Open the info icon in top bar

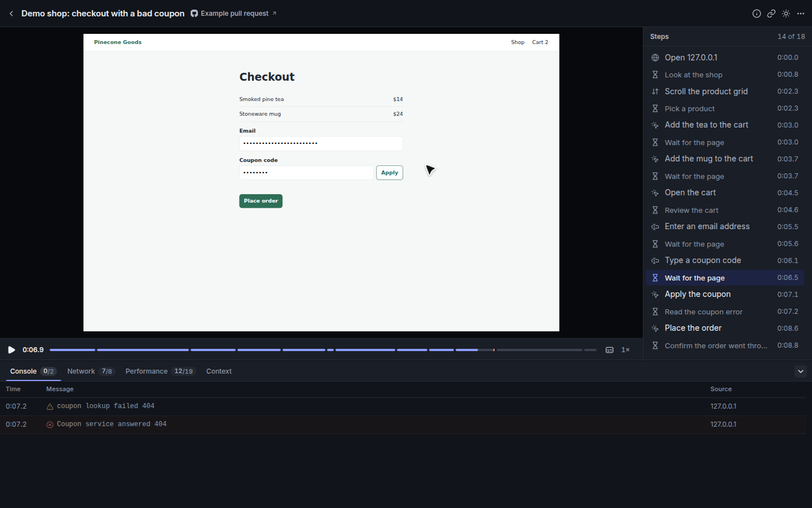click(x=757, y=14)
